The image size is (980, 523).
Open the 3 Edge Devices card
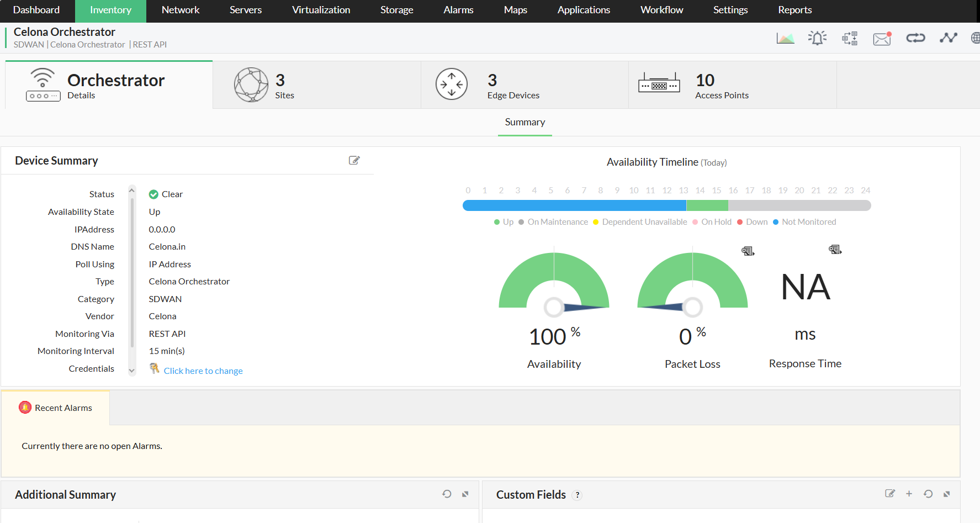pyautogui.click(x=525, y=84)
